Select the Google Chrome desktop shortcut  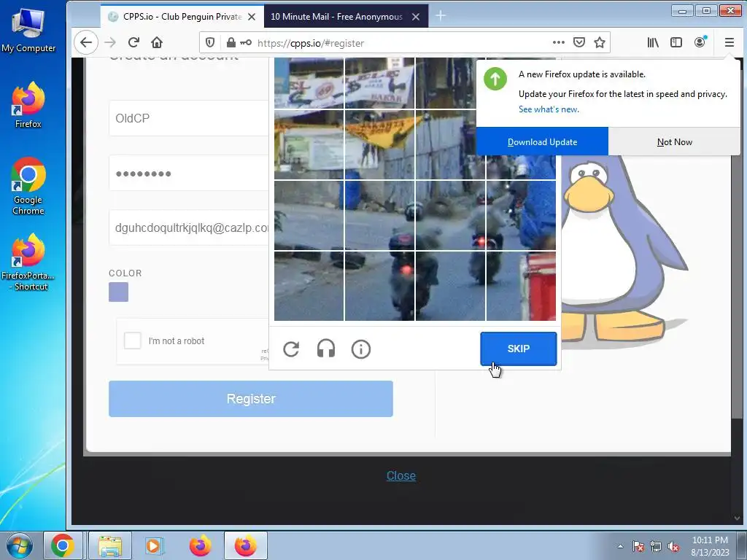[x=28, y=186]
